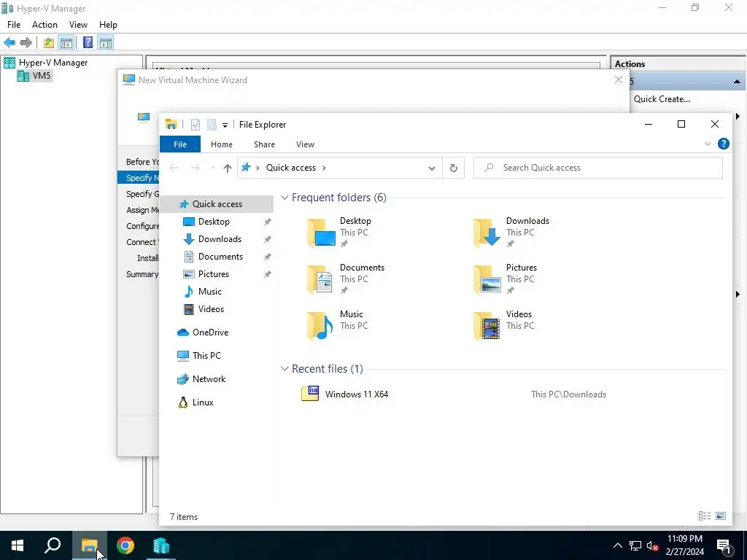Open the recent locations dropdown arrow
Image resolution: width=747 pixels, height=560 pixels.
tap(212, 168)
